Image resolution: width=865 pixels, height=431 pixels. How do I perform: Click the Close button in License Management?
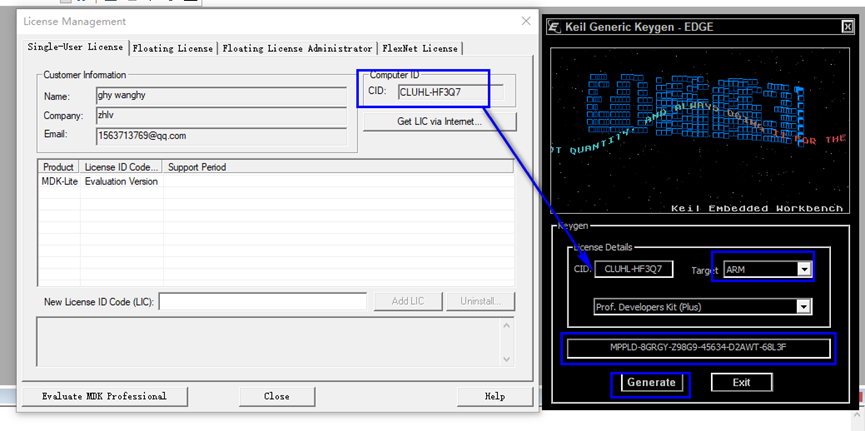[x=277, y=396]
